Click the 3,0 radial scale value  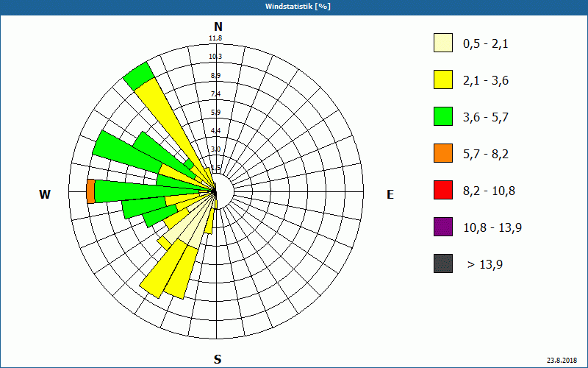click(x=215, y=149)
